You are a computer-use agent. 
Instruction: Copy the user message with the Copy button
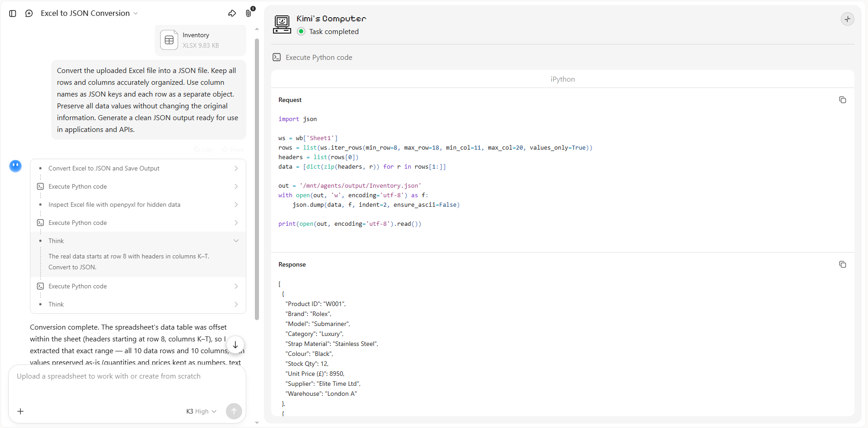tap(204, 150)
